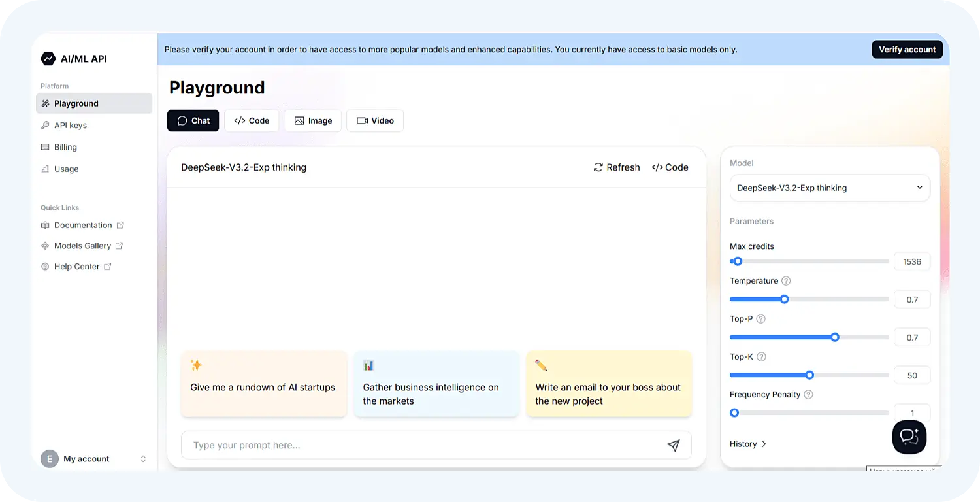Click the Top-K slider handle
This screenshot has width=980, height=502.
pyautogui.click(x=809, y=375)
